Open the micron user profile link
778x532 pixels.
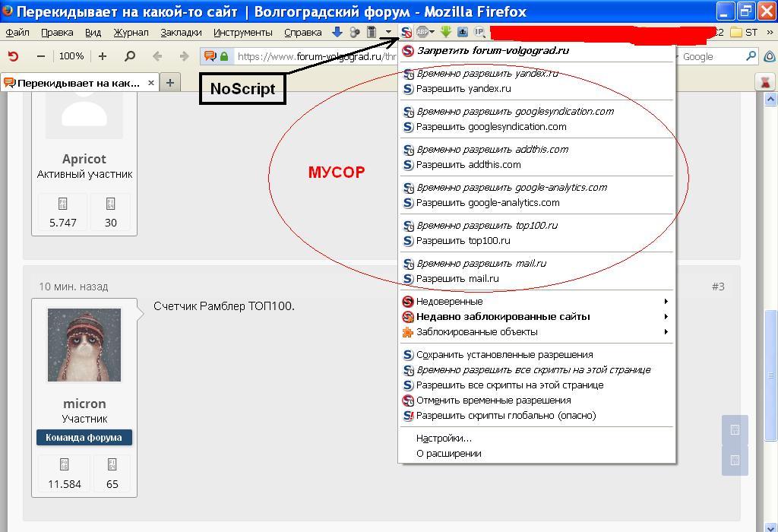coord(84,404)
